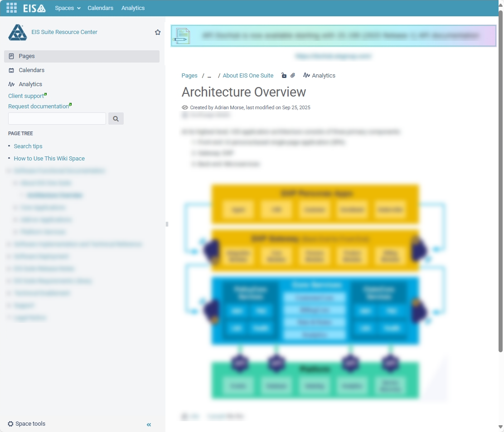The image size is (504, 432).
Task: Focus the page tree search field
Action: pyautogui.click(x=57, y=119)
